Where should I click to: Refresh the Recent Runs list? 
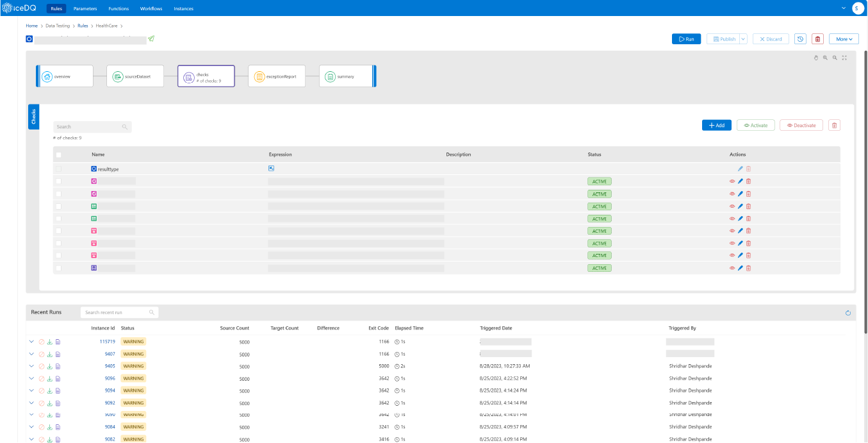[848, 312]
